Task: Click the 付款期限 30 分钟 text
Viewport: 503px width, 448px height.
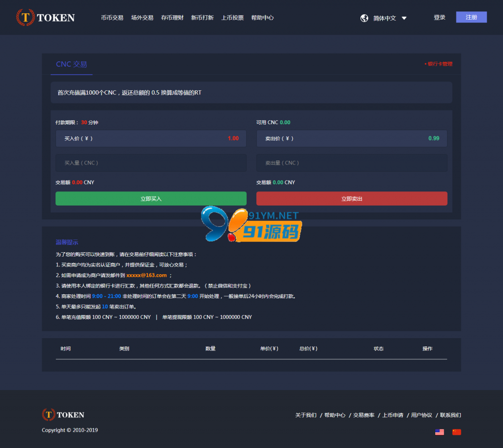Action: pos(77,122)
